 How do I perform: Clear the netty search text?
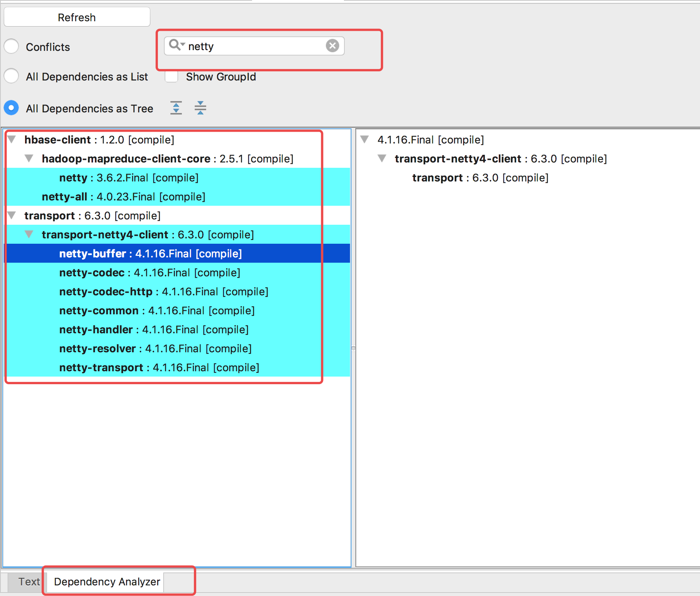[x=333, y=46]
